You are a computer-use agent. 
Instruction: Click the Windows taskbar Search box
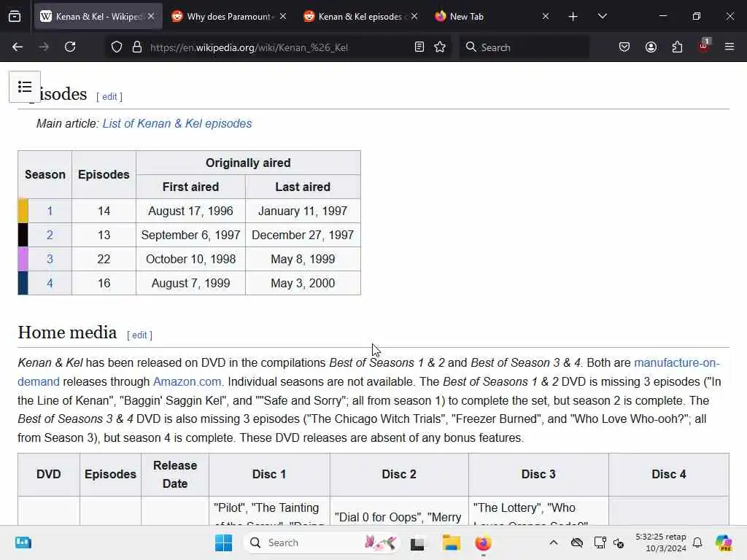point(322,542)
